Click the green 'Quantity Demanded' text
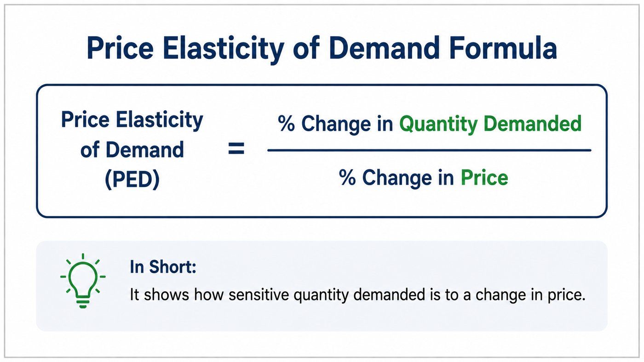The height and width of the screenshot is (362, 644). click(x=490, y=124)
